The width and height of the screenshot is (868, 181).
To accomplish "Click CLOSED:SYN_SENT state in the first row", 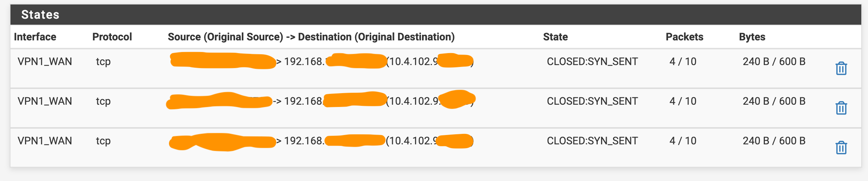I will (592, 61).
